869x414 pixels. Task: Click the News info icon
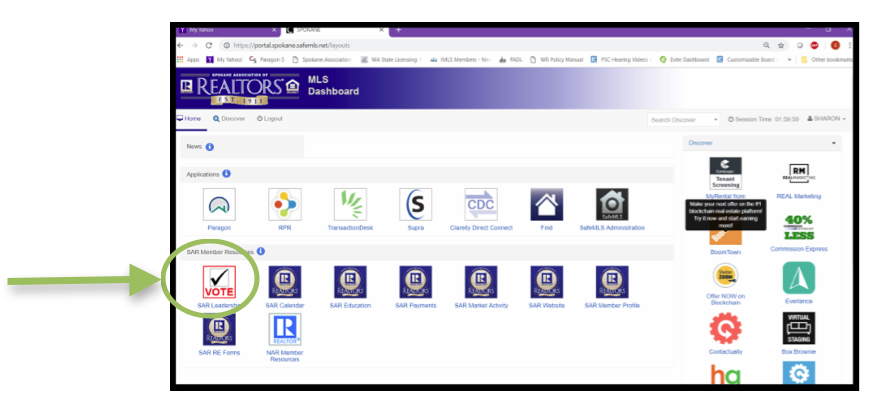[209, 147]
